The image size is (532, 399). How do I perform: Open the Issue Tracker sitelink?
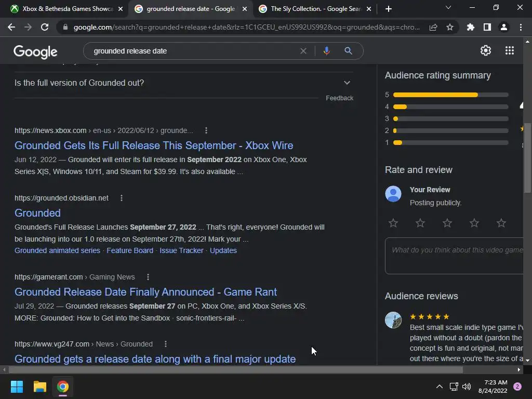tap(181, 251)
